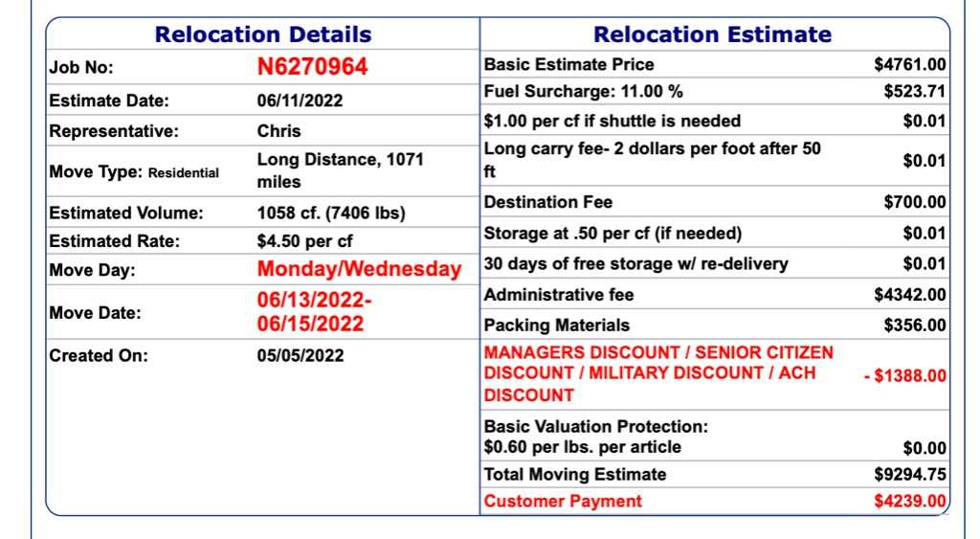Viewport: 980px width, 539px height.
Task: Click the red Managers Discount description
Action: (x=658, y=373)
